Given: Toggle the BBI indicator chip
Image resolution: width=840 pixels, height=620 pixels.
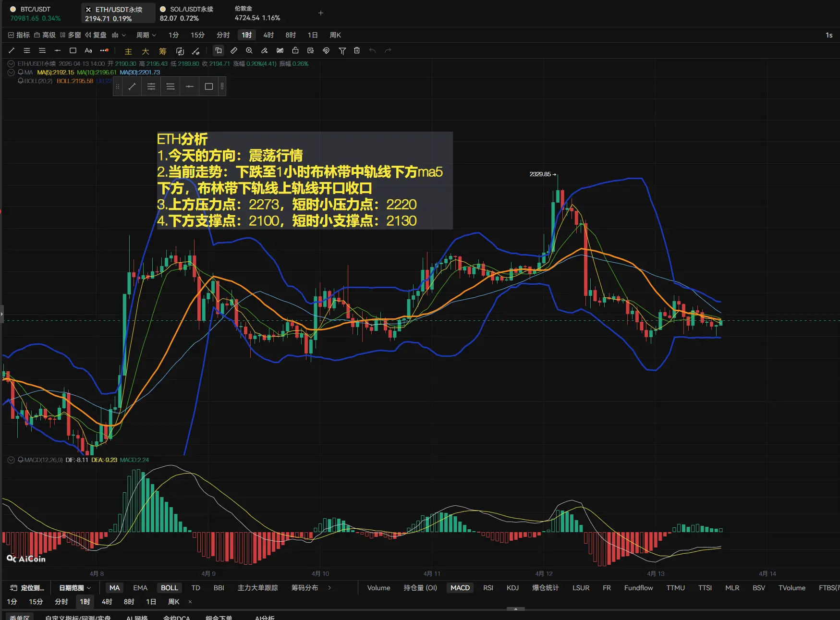Looking at the screenshot, I should tap(219, 588).
